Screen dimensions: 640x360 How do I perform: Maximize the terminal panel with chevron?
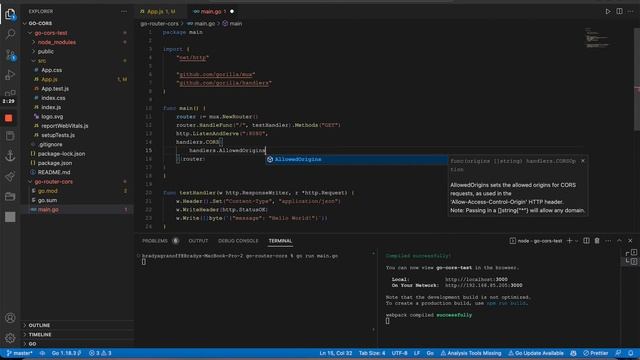coord(619,241)
